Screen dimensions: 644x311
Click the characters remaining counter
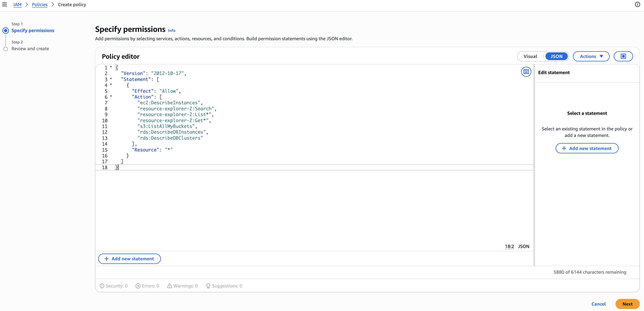point(590,272)
